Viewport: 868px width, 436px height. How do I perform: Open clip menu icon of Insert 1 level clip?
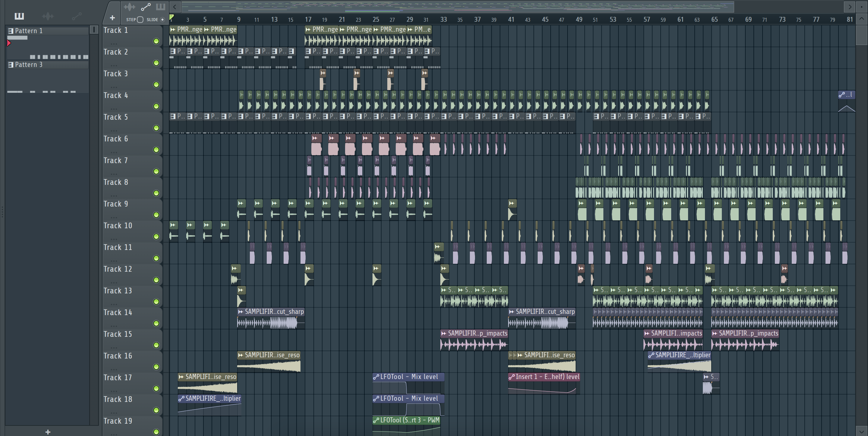point(511,377)
